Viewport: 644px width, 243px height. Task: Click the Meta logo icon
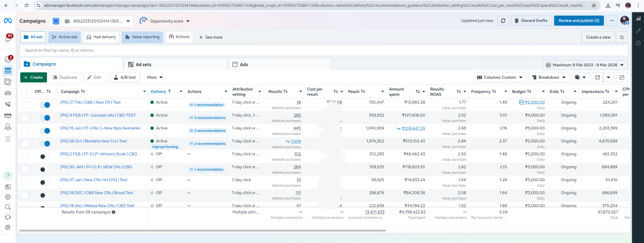7,21
